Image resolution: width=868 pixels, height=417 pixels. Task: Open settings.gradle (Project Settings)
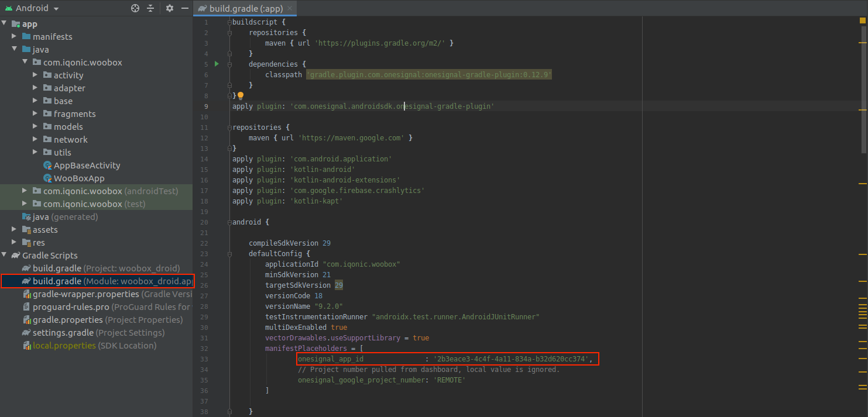pyautogui.click(x=98, y=333)
